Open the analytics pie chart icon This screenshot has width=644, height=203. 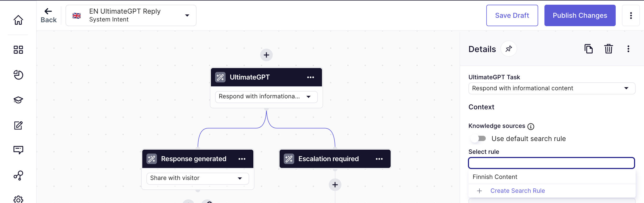[18, 75]
